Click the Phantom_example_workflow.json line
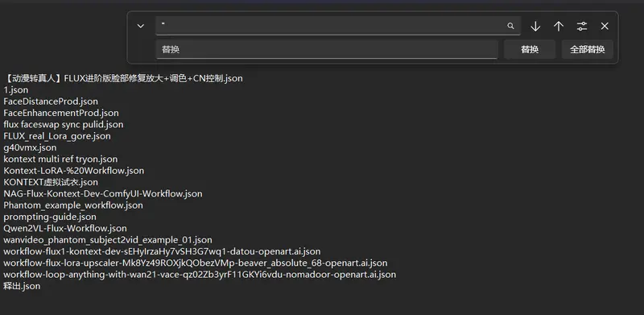 coord(73,205)
